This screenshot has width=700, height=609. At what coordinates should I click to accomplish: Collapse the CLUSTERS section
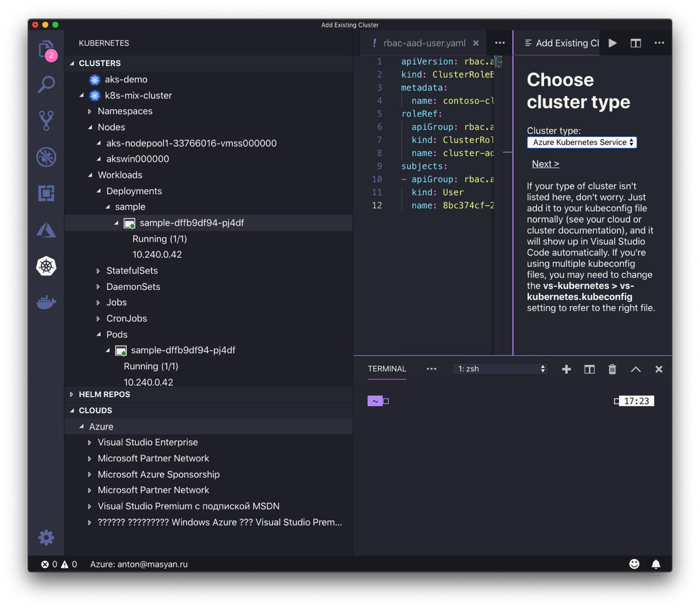point(72,63)
